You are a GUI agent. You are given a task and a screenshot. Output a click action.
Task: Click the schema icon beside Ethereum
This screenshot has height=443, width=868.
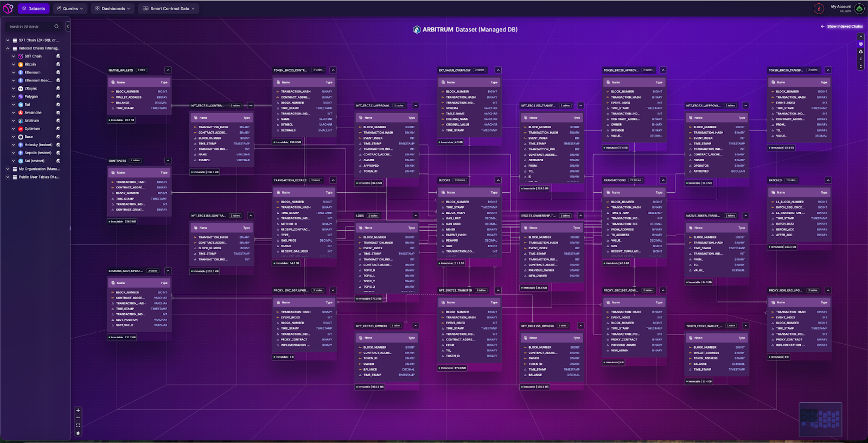coord(58,72)
